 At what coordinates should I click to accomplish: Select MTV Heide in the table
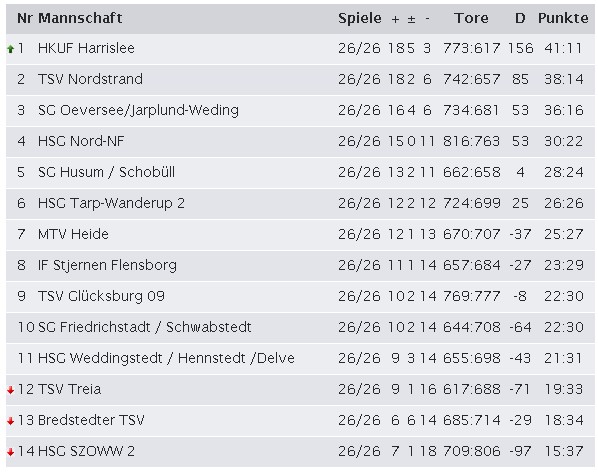pos(73,234)
